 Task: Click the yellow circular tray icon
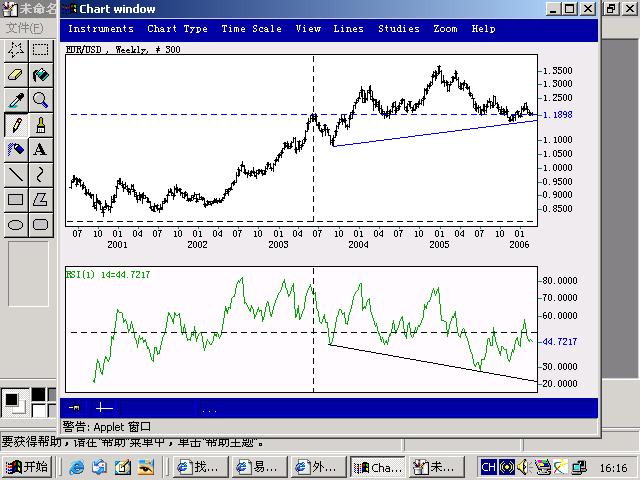pos(507,467)
